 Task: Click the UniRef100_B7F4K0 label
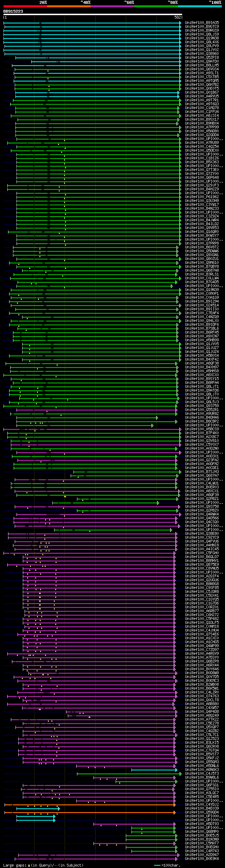click(x=202, y=433)
